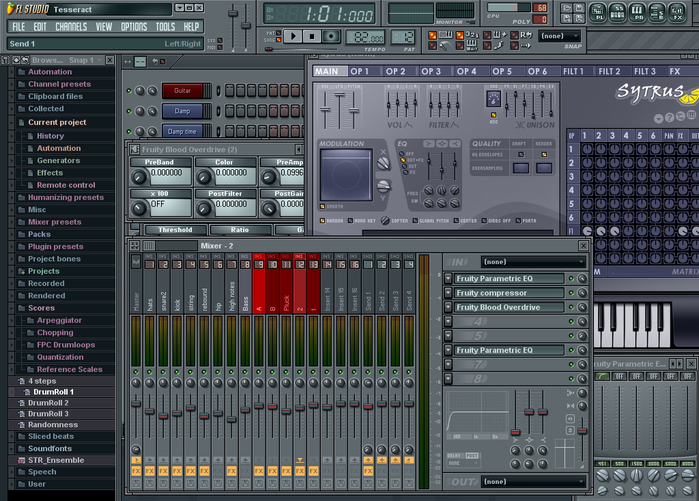This screenshot has width=699, height=501.
Task: Select the Damp time channel button
Action: click(x=182, y=131)
